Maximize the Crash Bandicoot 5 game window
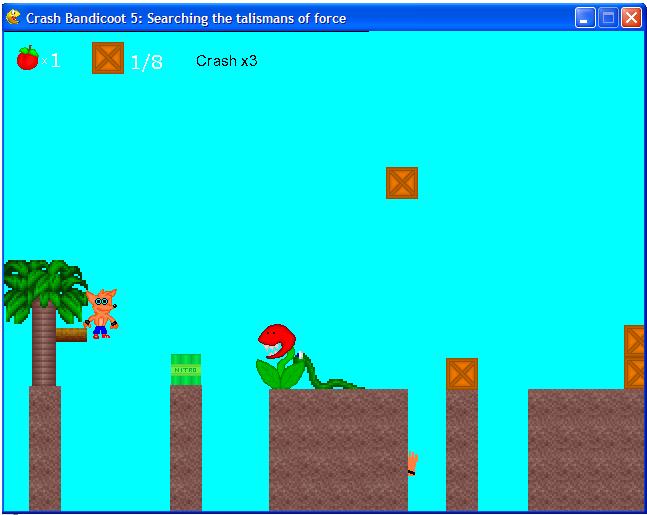 [x=608, y=17]
